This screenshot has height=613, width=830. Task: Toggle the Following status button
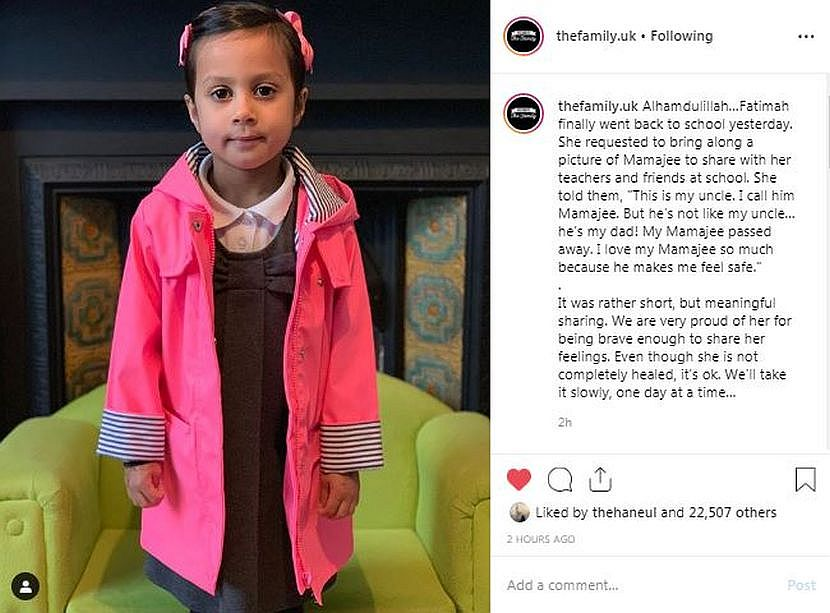pos(681,36)
